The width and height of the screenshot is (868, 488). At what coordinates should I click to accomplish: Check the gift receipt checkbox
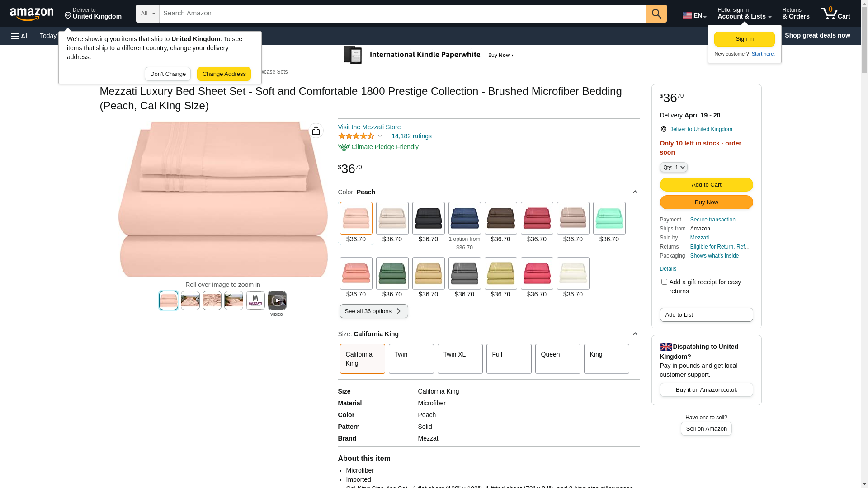[x=664, y=282]
